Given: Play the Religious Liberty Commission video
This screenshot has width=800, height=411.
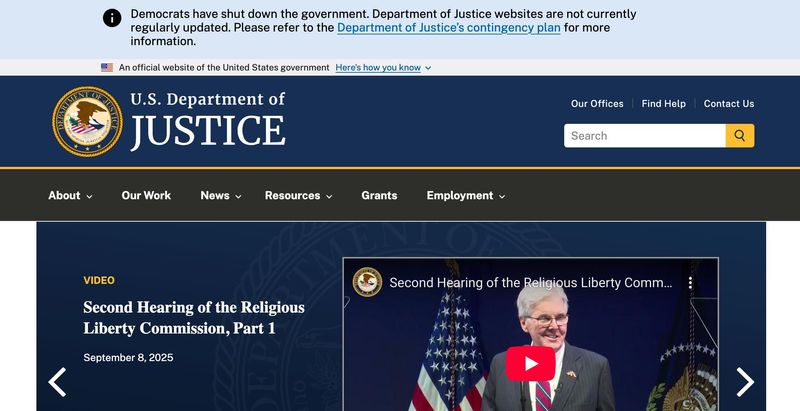Looking at the screenshot, I should pyautogui.click(x=531, y=364).
